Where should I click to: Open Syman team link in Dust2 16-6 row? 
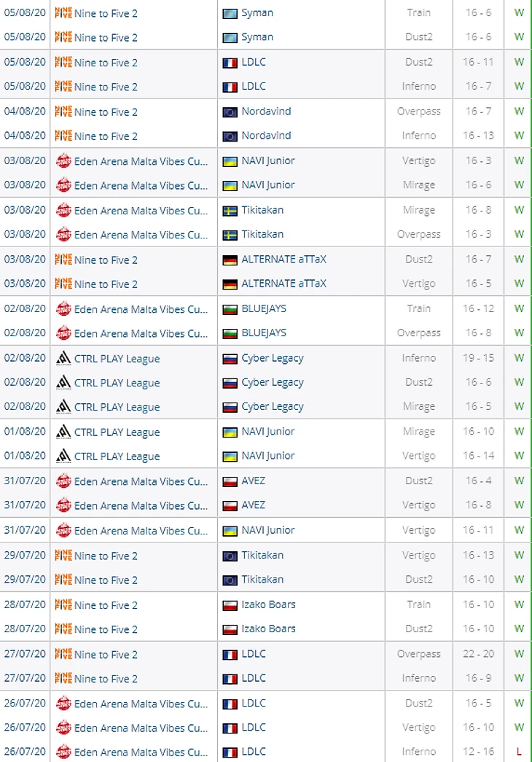pos(257,37)
